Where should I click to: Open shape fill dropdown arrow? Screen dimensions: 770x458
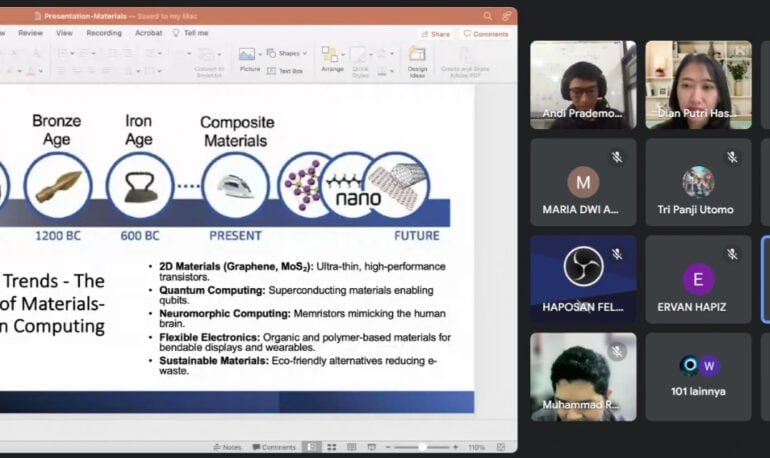click(x=392, y=54)
